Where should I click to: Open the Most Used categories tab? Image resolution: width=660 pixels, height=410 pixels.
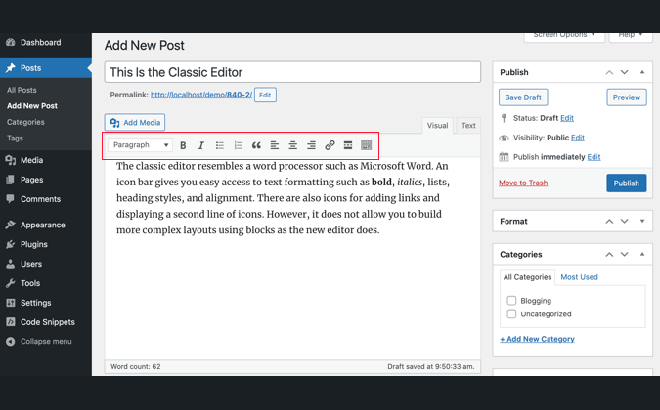tap(579, 277)
